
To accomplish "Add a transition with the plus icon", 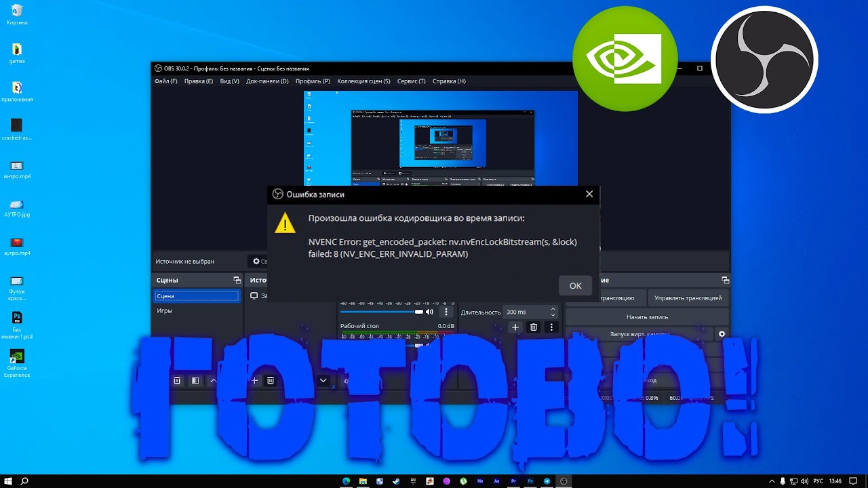I will (515, 327).
